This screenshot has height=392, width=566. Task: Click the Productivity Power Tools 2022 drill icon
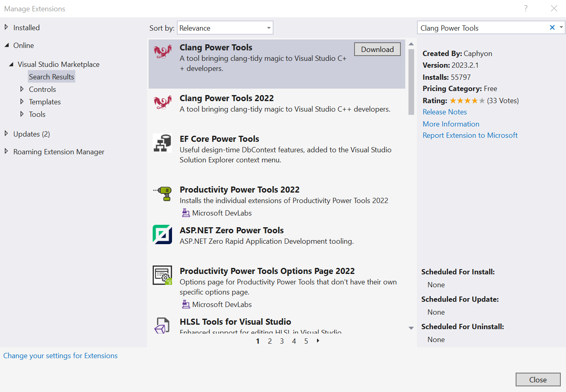[x=162, y=194]
